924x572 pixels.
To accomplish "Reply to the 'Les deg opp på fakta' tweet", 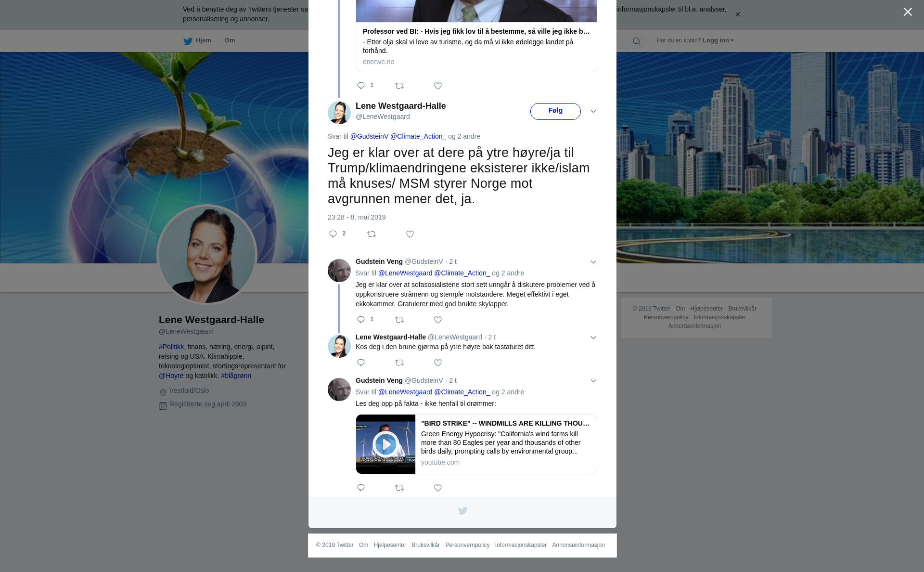I will (361, 488).
